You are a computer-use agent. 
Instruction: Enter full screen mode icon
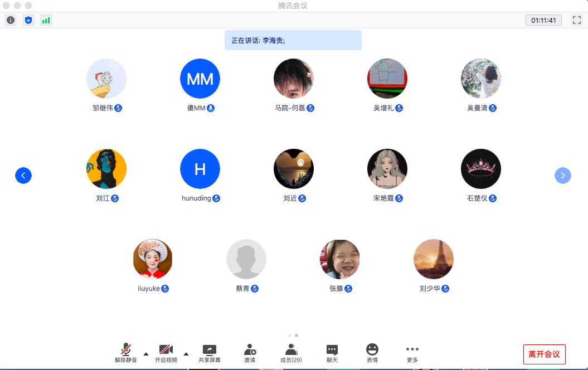pos(577,20)
